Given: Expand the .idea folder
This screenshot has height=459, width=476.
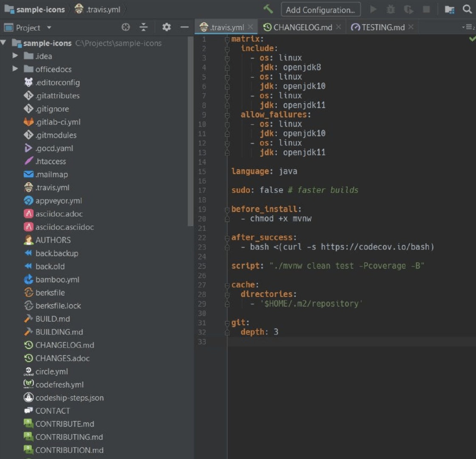Looking at the screenshot, I should click(x=15, y=56).
